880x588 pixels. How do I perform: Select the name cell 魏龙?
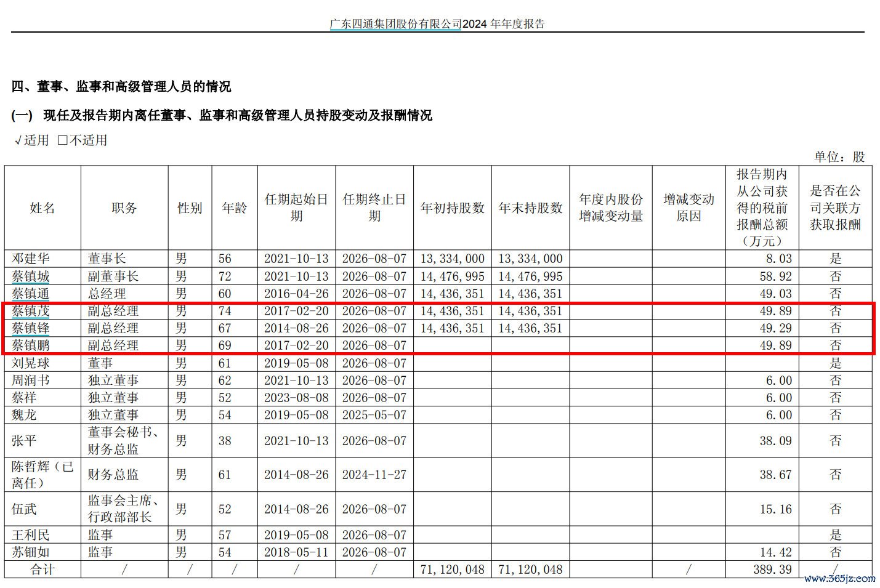point(24,415)
